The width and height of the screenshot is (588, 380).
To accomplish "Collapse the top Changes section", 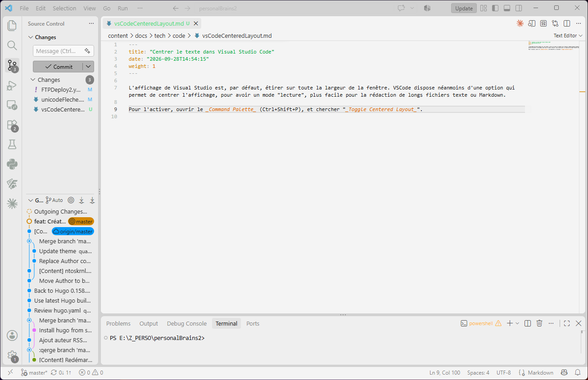I will click(x=31, y=37).
